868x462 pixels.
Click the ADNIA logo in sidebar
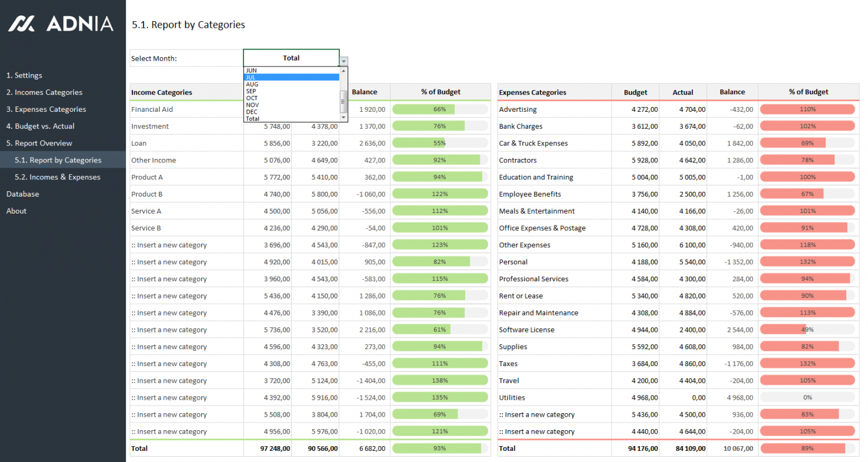60,24
